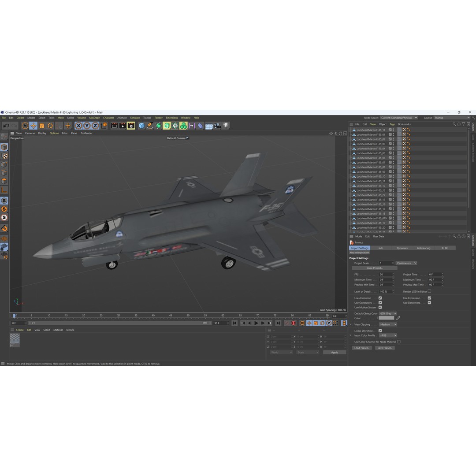Screen dimensions: 476x476
Task: Open the MoGraph Cloner icon
Action: pyautogui.click(x=184, y=125)
